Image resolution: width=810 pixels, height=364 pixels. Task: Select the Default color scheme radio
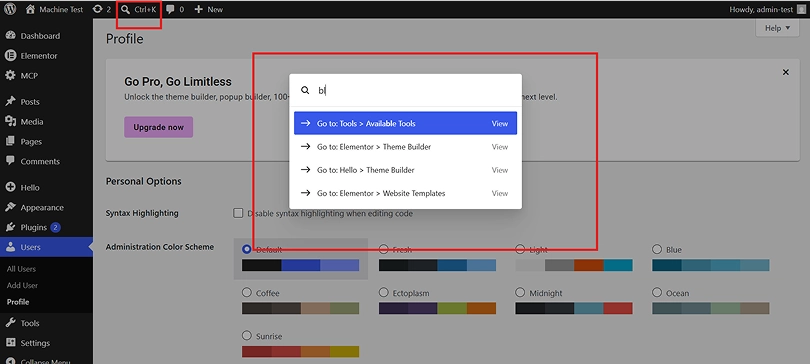247,249
